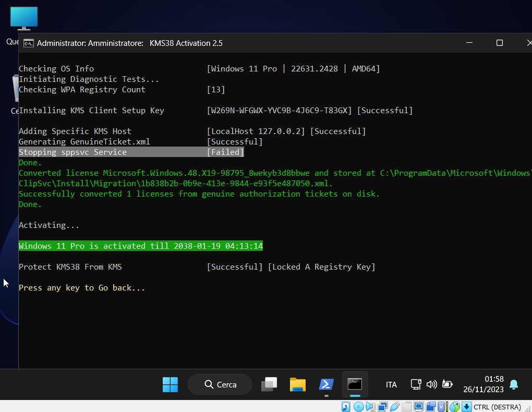Click the optical disc indicator
Viewport: 532px width, 412px height.
coord(358,407)
